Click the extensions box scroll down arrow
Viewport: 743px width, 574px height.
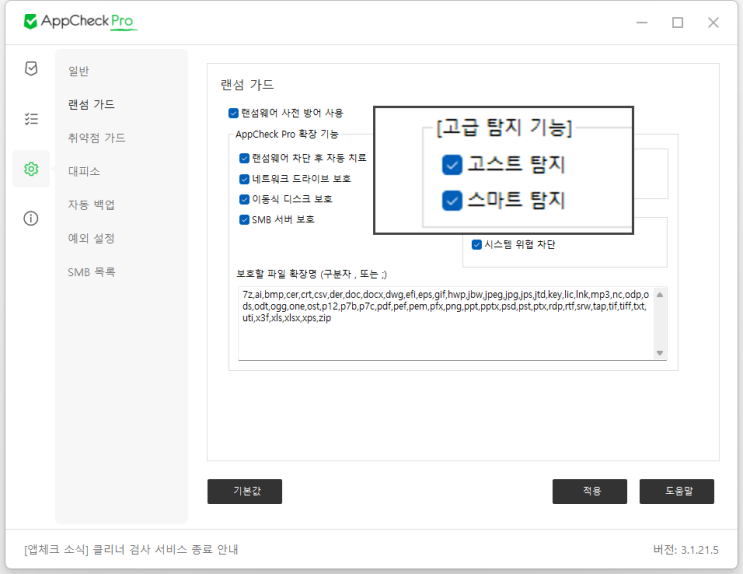[x=660, y=353]
